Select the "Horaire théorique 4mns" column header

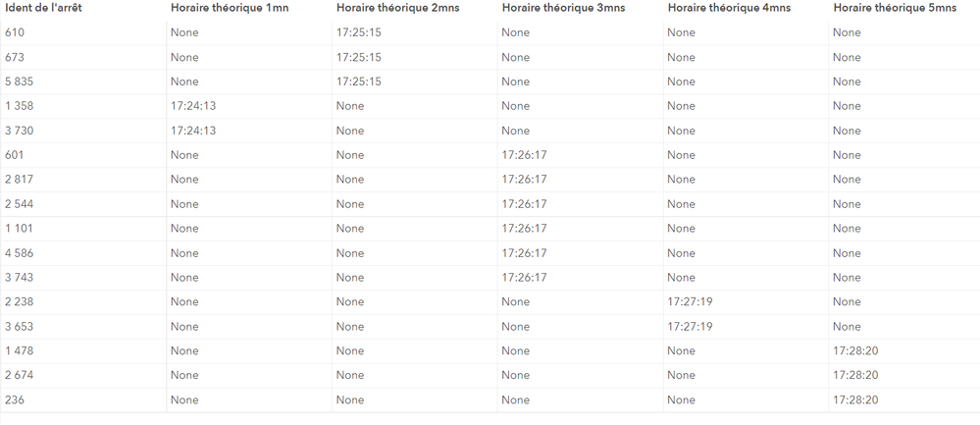[x=730, y=8]
